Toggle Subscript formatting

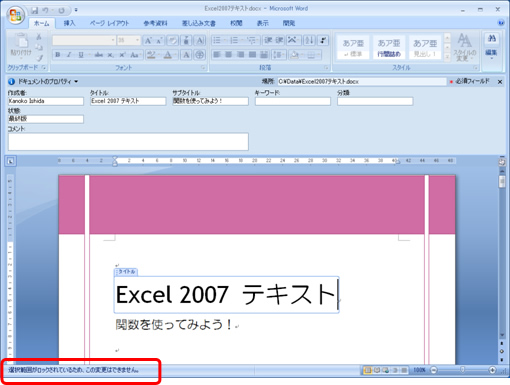click(110, 55)
